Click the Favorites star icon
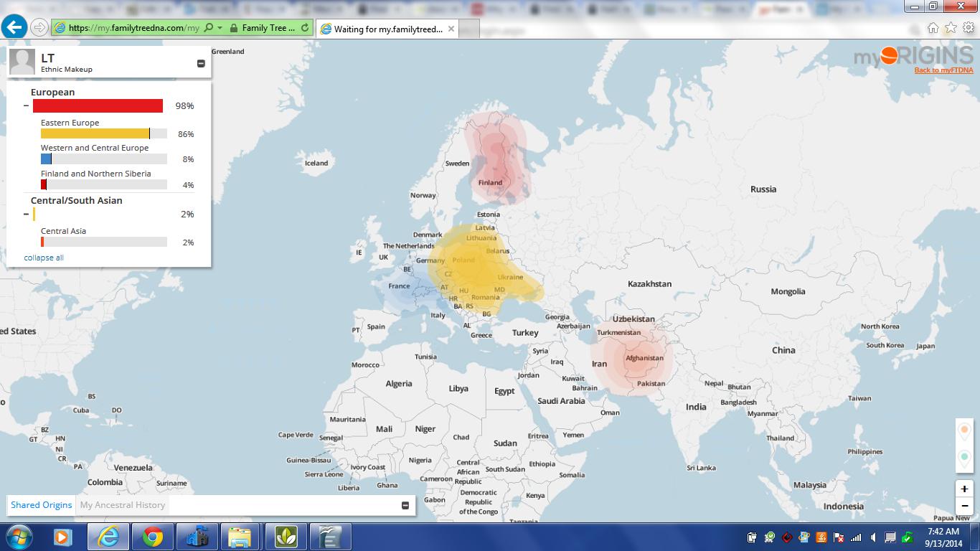Screen dimensions: 980x551 point(951,28)
